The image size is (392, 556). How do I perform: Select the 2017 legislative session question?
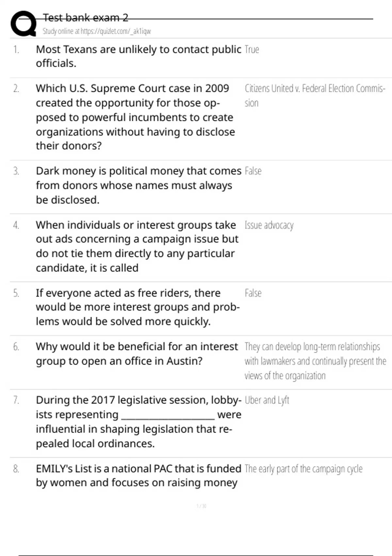(x=139, y=422)
